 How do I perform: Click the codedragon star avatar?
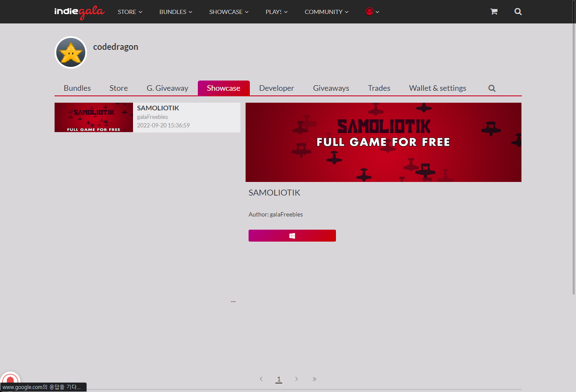pos(71,52)
